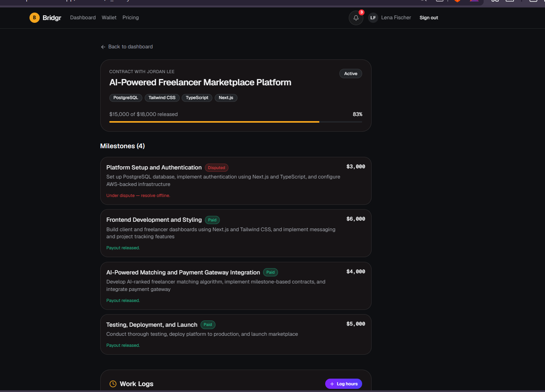
Task: Click the TypeScript tag
Action: (197, 98)
